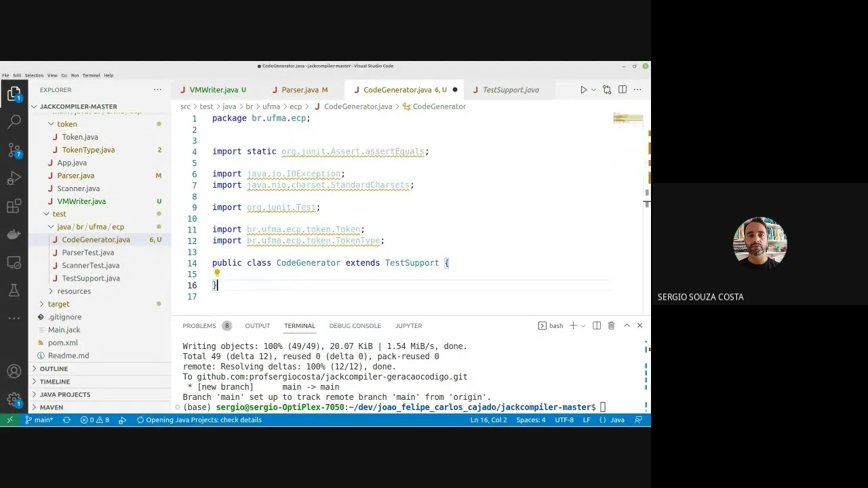The height and width of the screenshot is (488, 868).
Task: Open the Explorer view in activity bar
Action: 14,94
